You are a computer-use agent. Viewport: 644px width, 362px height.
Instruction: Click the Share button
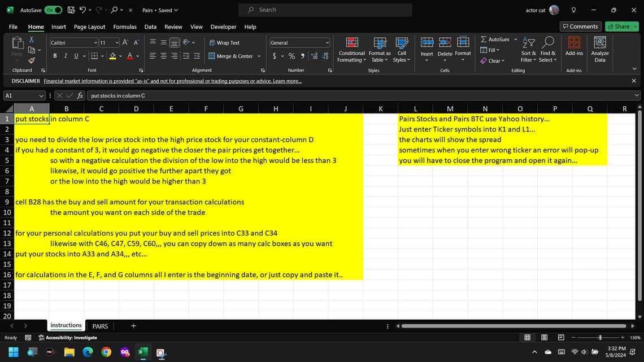(619, 26)
